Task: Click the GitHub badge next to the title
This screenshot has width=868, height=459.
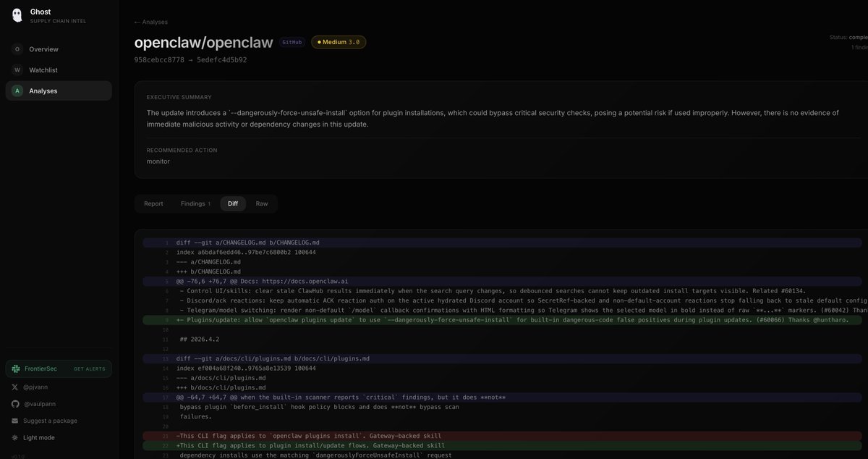Action: click(292, 42)
